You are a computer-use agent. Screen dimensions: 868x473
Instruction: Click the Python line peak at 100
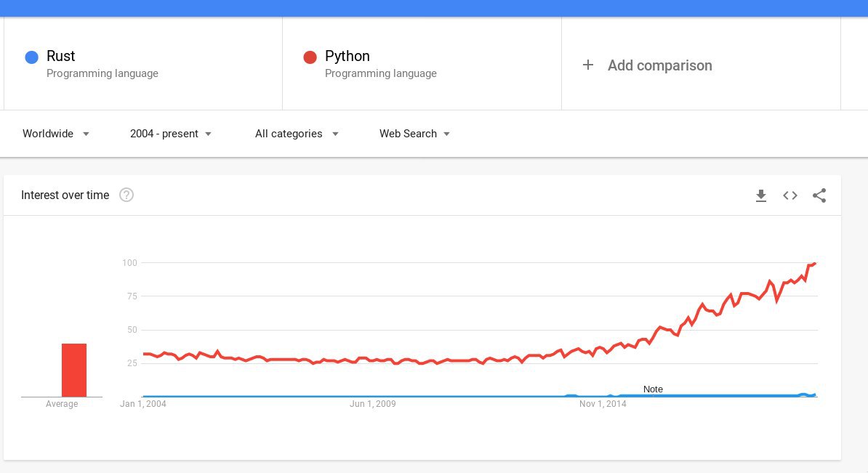point(814,263)
